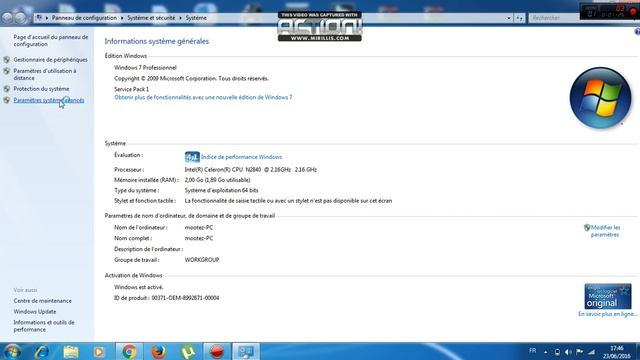Image resolution: width=640 pixels, height=360 pixels.
Task: Open Windows Explorer folder in taskbar
Action: click(71, 351)
